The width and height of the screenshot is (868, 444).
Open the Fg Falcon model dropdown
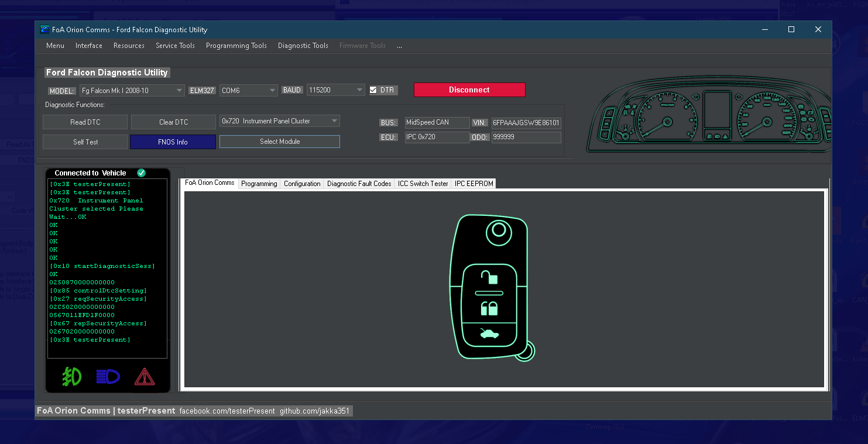[179, 90]
